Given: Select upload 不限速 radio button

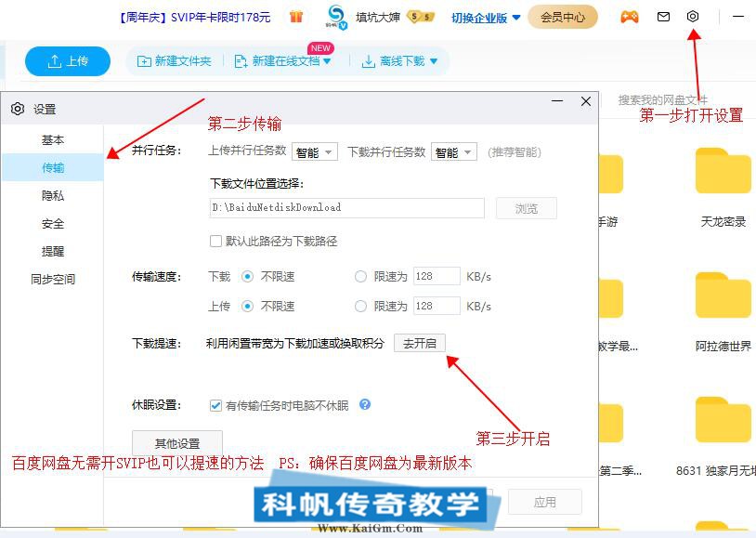Looking at the screenshot, I should click(247, 307).
